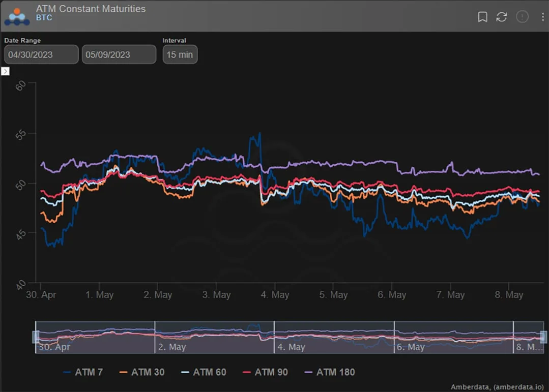Click the ATM Constant Maturities title

91,9
